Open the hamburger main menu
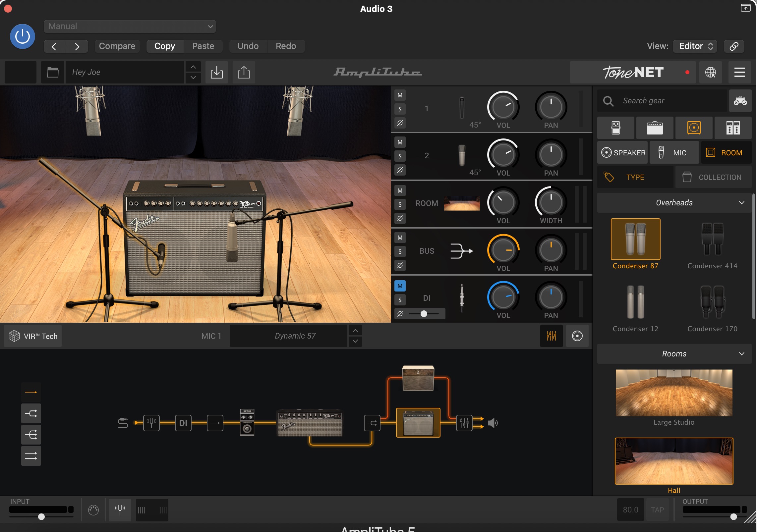 coord(740,72)
